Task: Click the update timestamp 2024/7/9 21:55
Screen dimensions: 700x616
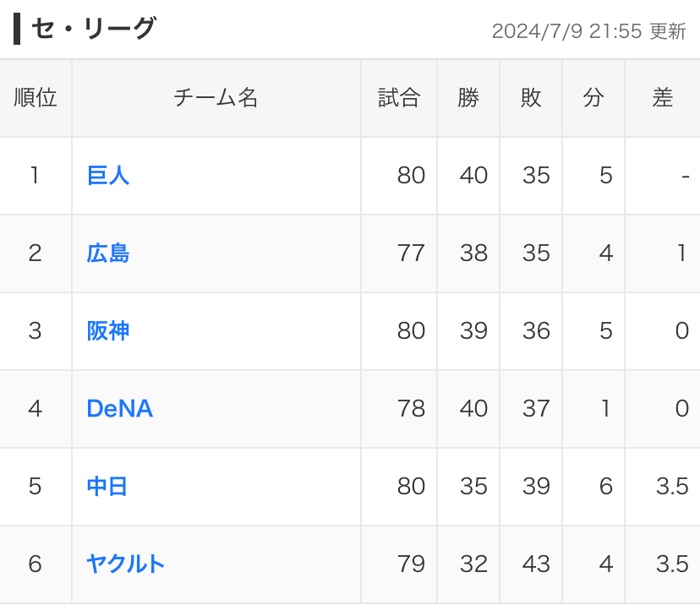Action: pos(567,31)
